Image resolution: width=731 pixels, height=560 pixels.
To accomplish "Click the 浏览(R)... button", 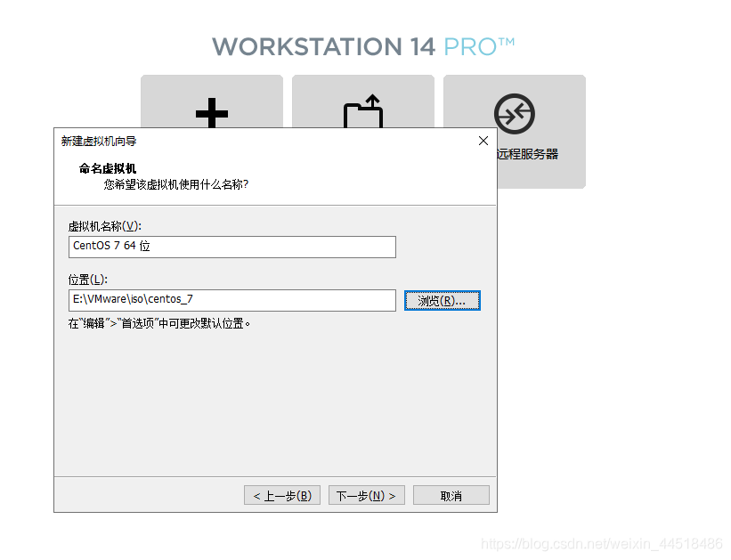I will (x=442, y=301).
